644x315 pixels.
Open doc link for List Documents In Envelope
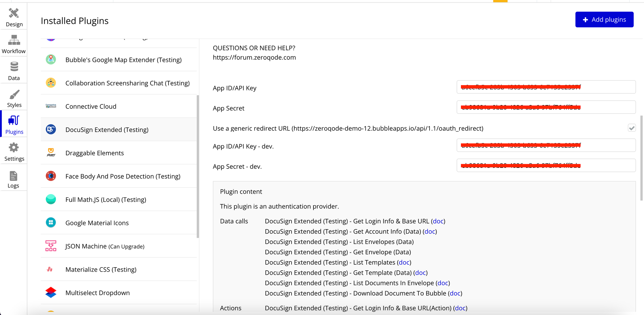tap(443, 283)
